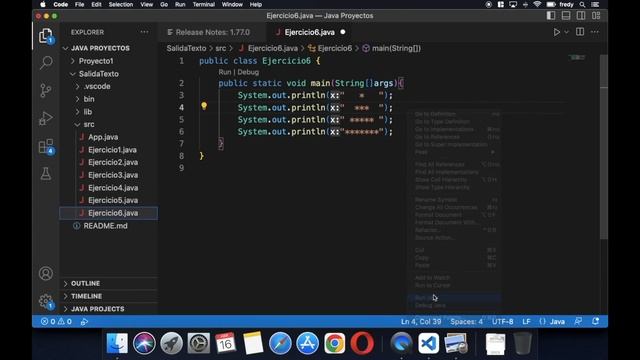The width and height of the screenshot is (640, 360).
Task: Collapse the SalidaTexto folder
Action: (x=99, y=74)
